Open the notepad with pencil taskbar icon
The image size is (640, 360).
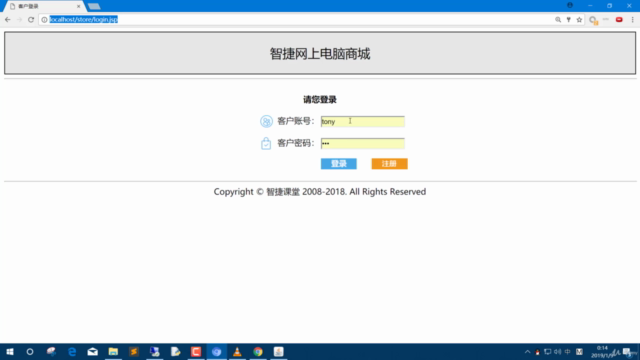pyautogui.click(x=176, y=351)
